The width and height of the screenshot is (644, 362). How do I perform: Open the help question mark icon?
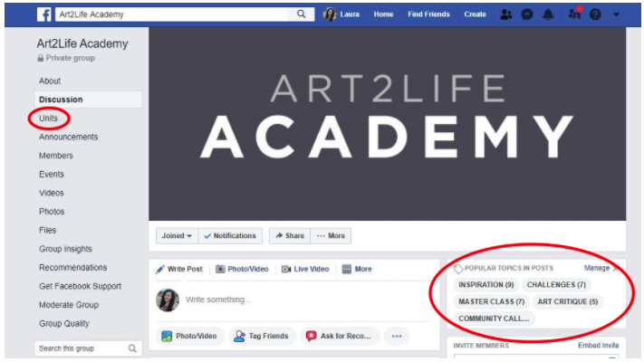coord(595,14)
